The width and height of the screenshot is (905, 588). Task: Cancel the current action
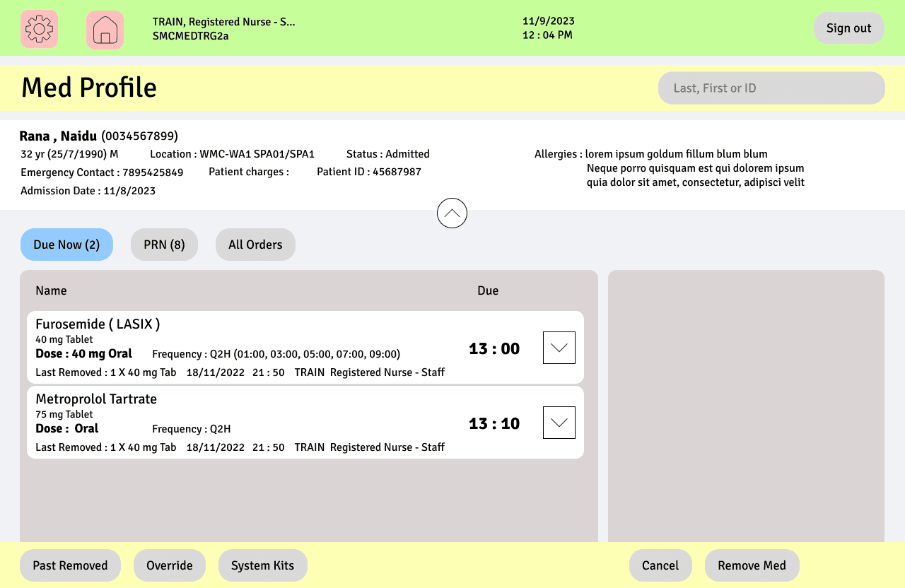[x=660, y=565]
